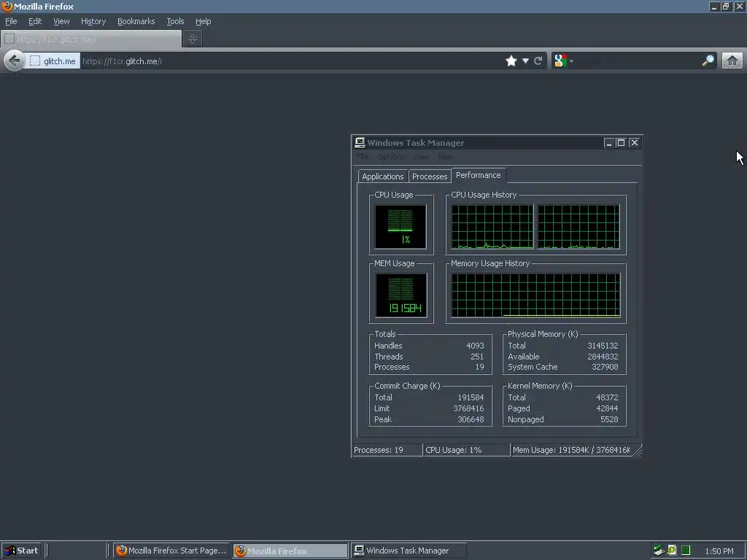Click Kernel Memory Total 48372
This screenshot has width=747, height=560.
pyautogui.click(x=607, y=397)
